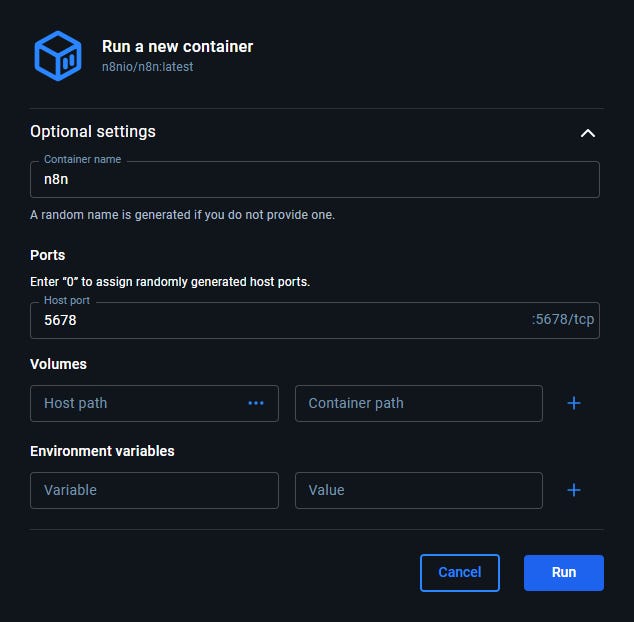
Task: Run the n8n container
Action: point(564,573)
